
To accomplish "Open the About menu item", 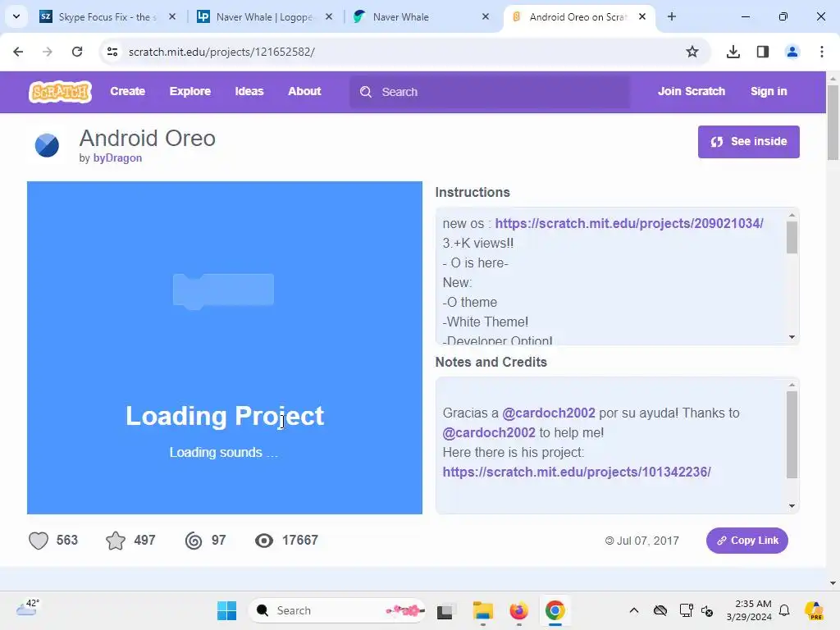I will click(304, 92).
